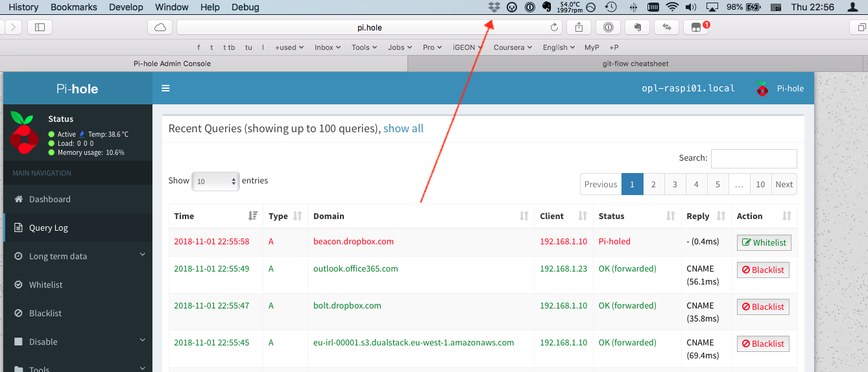The image size is (868, 372).
Task: Sort table by Reply column
Action: tap(706, 216)
